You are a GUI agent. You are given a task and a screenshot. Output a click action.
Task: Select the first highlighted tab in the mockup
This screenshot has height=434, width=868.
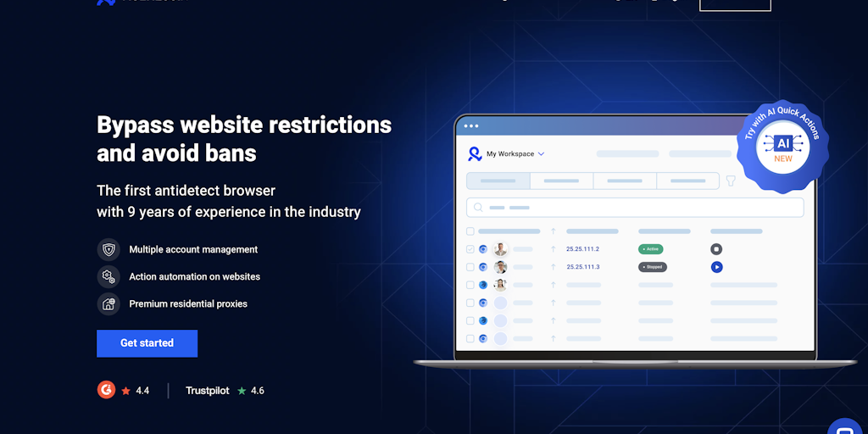click(498, 181)
